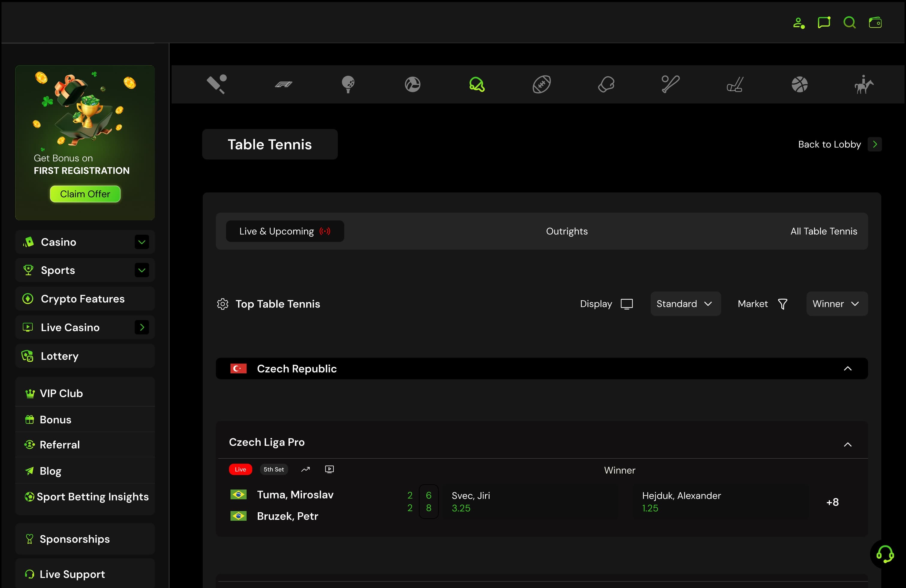The image size is (906, 588).
Task: Open Crypto Features menu item
Action: click(x=85, y=299)
